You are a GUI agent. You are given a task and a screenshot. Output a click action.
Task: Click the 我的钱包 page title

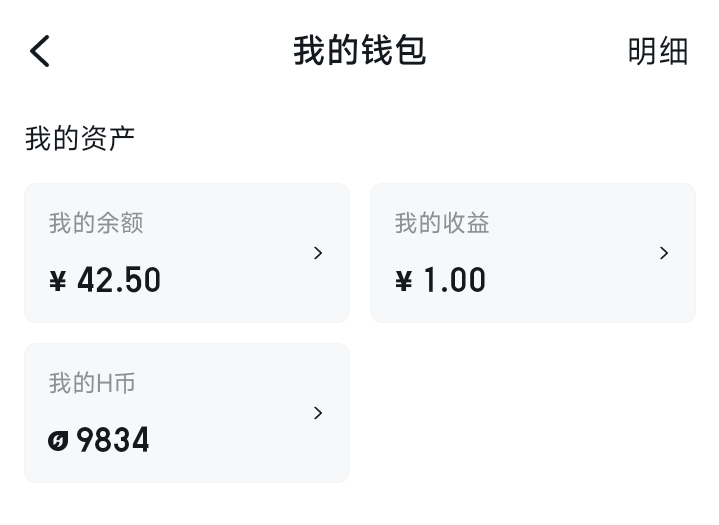[x=360, y=50]
